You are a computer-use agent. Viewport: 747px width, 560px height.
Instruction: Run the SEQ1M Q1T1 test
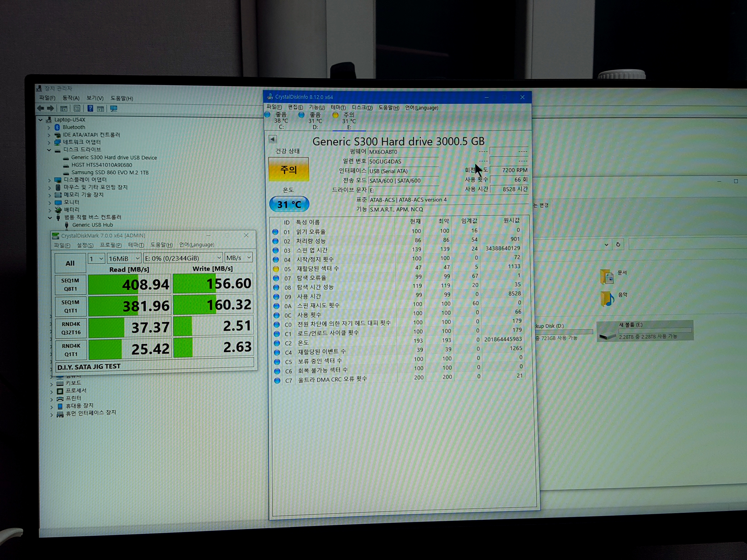click(70, 306)
